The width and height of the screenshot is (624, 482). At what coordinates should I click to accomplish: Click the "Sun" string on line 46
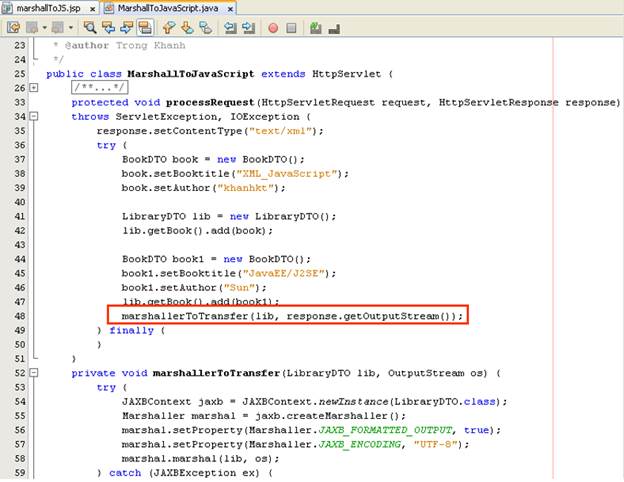pos(242,288)
